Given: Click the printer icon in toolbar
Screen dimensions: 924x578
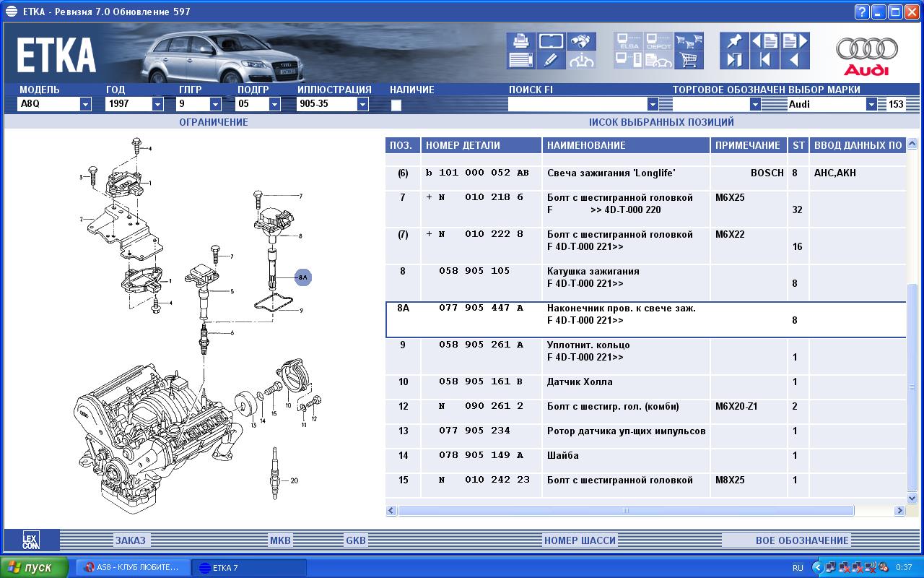Looking at the screenshot, I should point(520,41).
